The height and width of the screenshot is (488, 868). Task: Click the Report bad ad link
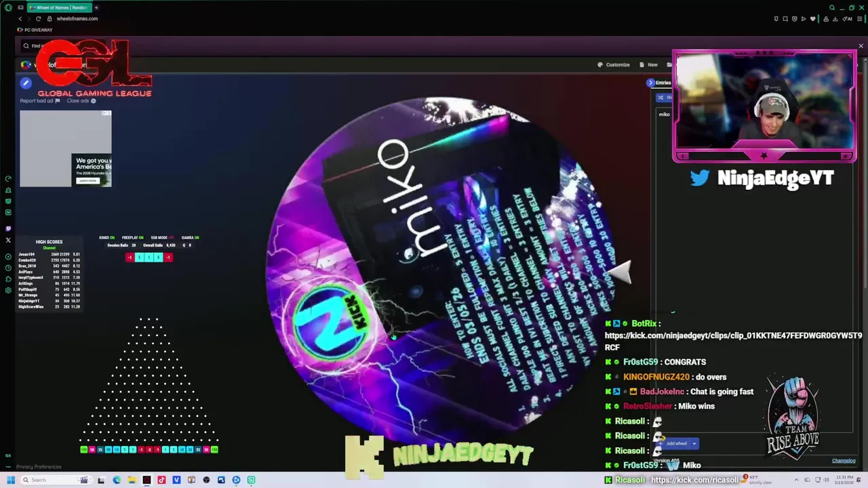click(x=40, y=101)
